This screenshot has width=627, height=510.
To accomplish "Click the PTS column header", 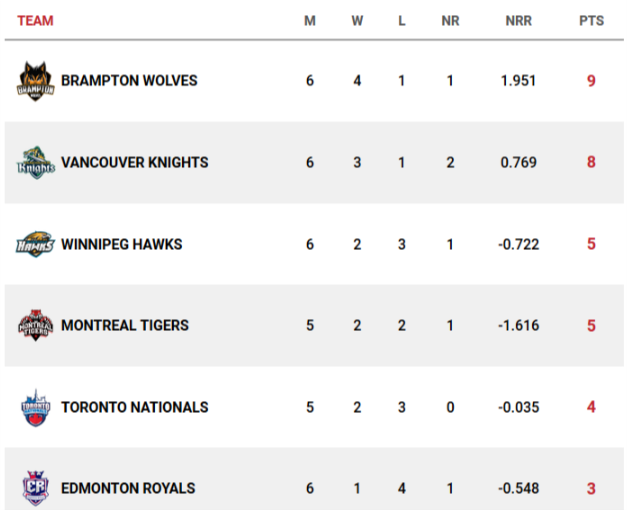I will click(x=591, y=21).
